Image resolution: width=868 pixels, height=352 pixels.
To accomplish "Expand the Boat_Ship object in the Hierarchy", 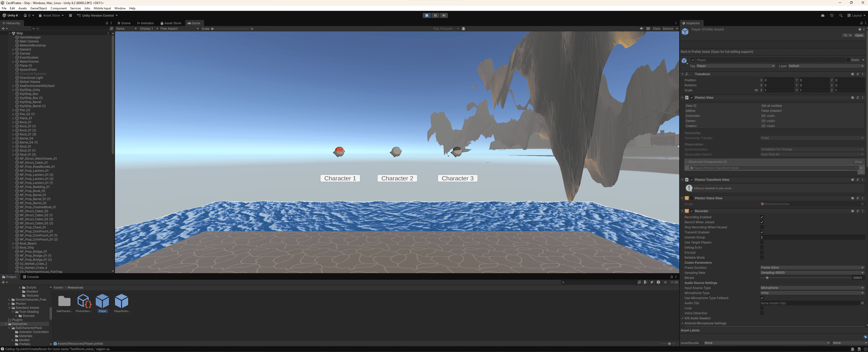I will click(x=13, y=248).
